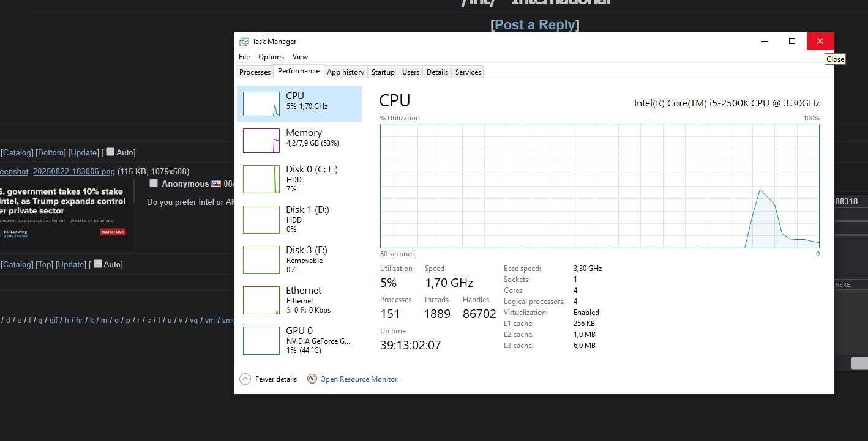Viewport: 868px width, 441px height.
Task: Show the Details tab
Action: pos(438,72)
